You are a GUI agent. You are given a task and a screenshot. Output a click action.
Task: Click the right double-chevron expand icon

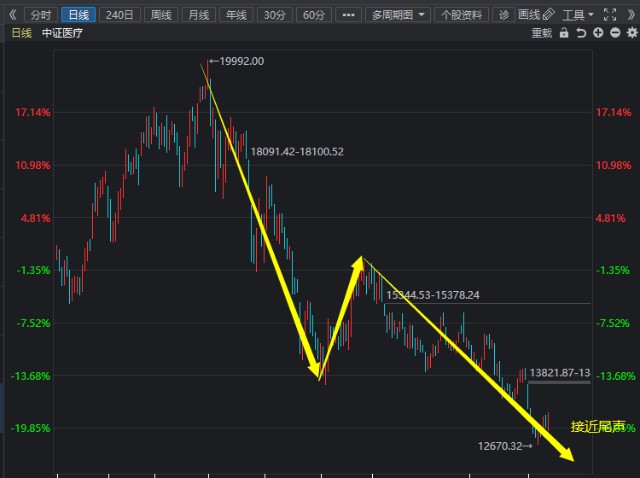click(629, 15)
